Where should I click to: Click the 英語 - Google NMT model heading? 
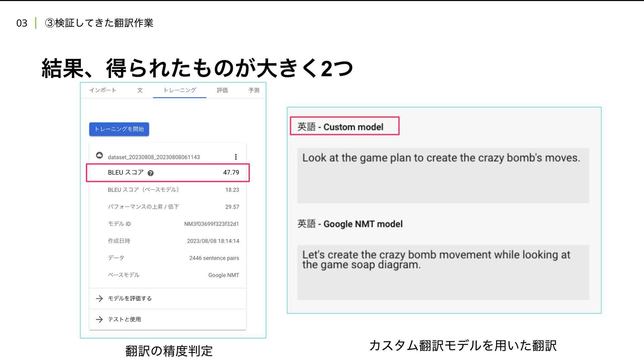(350, 224)
